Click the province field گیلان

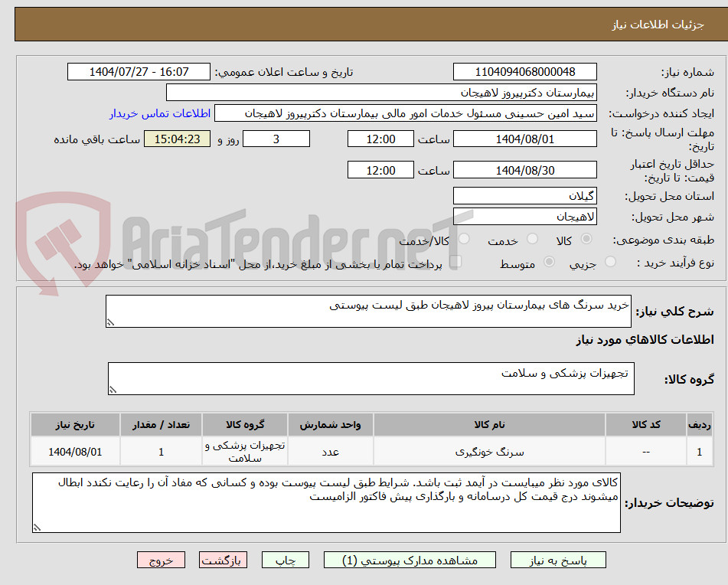point(524,196)
